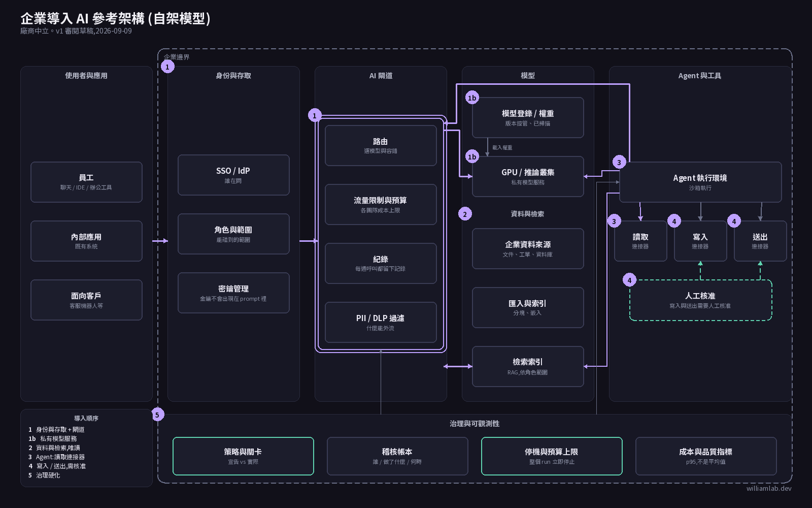Select the 匯入與索引 box

[x=528, y=307]
